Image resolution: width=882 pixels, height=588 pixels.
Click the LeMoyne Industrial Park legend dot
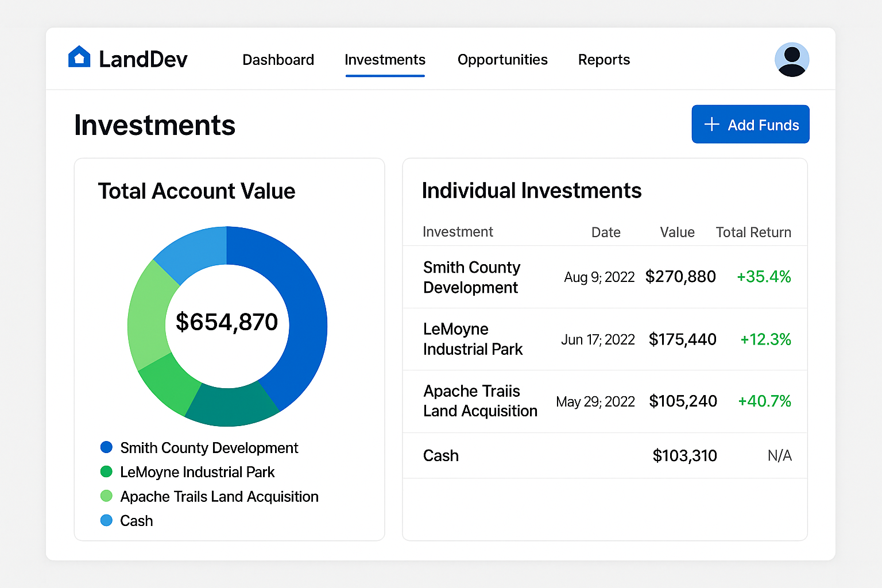pyautogui.click(x=106, y=472)
